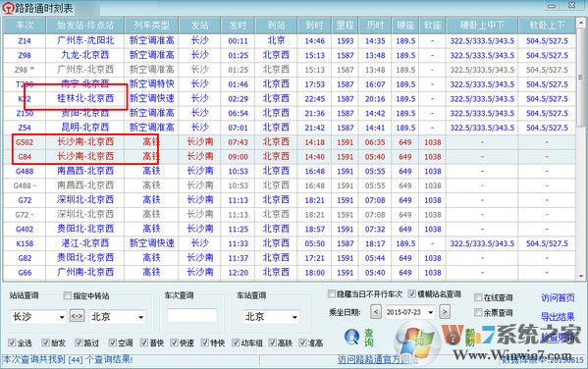Open the 长沙 departure station dropdown
The width and height of the screenshot is (588, 369).
click(x=62, y=317)
